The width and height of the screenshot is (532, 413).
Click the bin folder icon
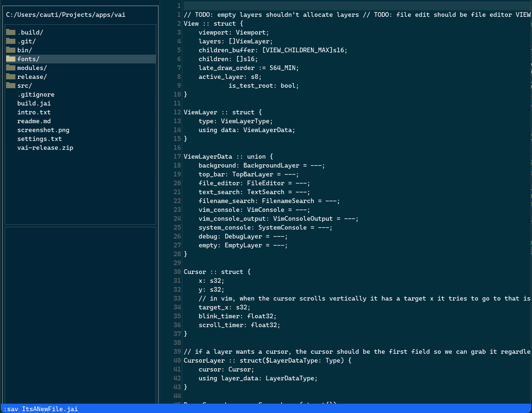pyautogui.click(x=11, y=50)
